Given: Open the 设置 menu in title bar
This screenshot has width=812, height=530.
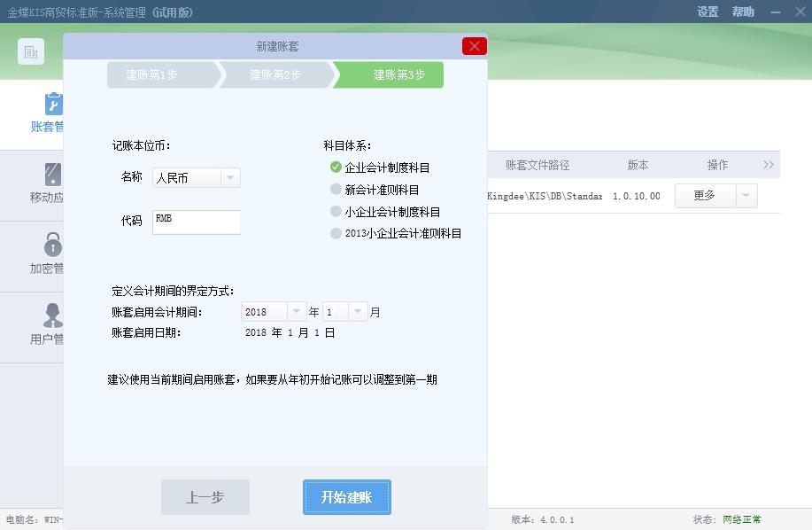Looking at the screenshot, I should pyautogui.click(x=707, y=12).
